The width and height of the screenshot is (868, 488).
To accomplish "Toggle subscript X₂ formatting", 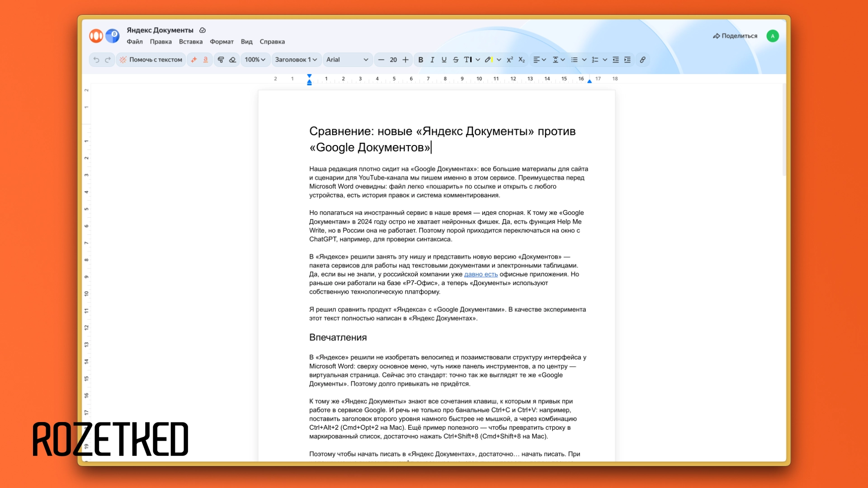I will 522,60.
